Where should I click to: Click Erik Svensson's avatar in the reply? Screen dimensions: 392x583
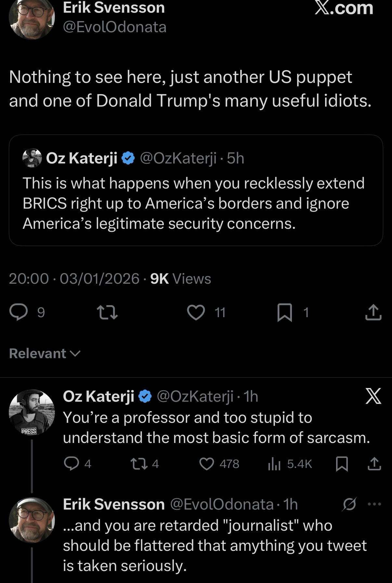(32, 520)
